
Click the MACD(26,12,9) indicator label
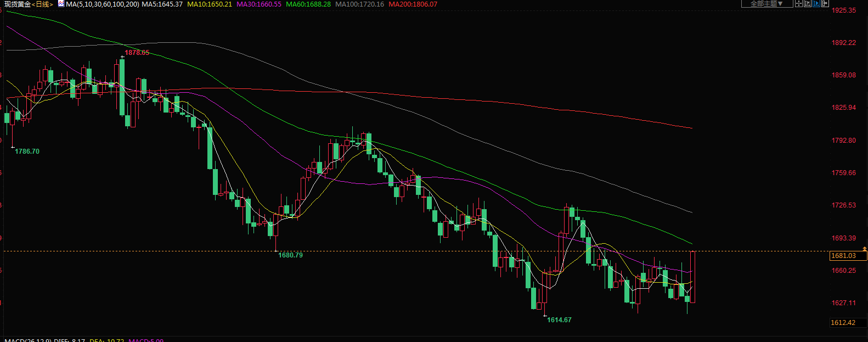point(28,341)
